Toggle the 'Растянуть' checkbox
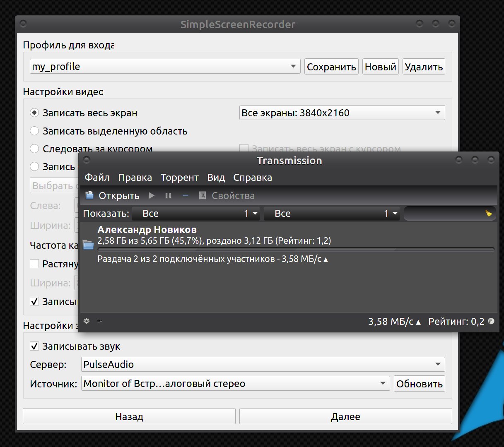 coord(35,264)
